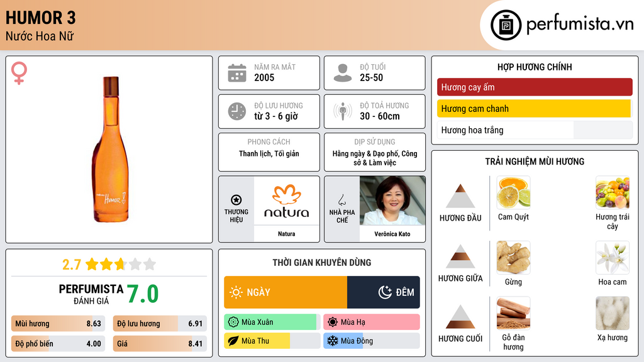Click the Thời gian khuyên dùng heading

(322, 263)
